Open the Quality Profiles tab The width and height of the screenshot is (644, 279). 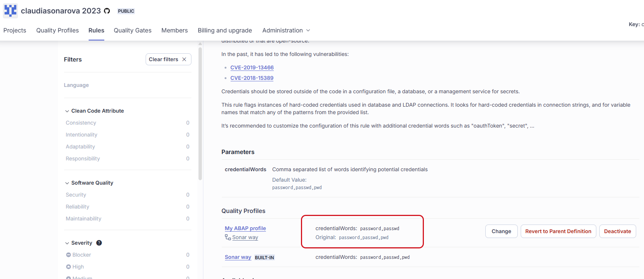(57, 30)
